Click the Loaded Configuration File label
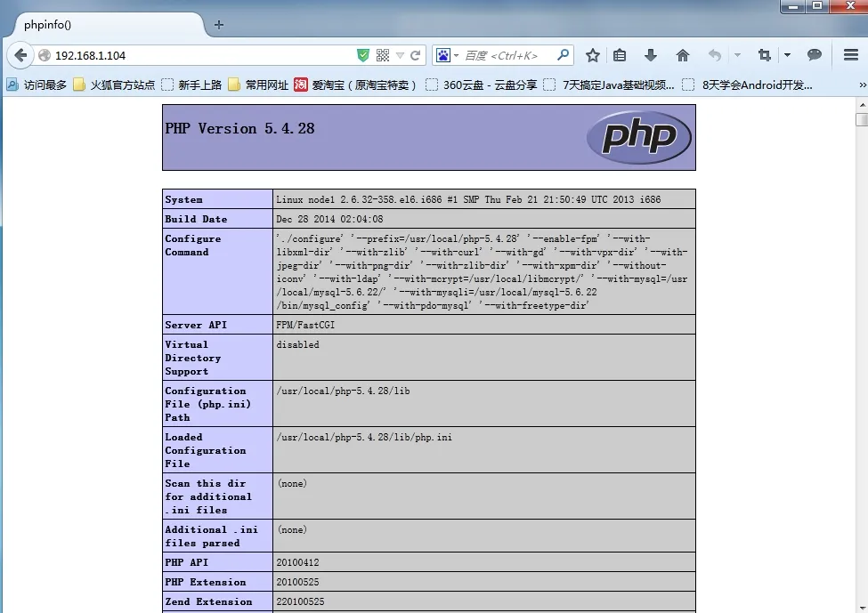868x613 pixels. [206, 450]
